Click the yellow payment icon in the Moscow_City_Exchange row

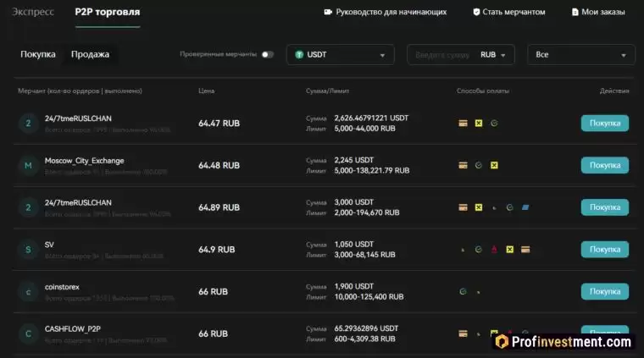(x=494, y=165)
